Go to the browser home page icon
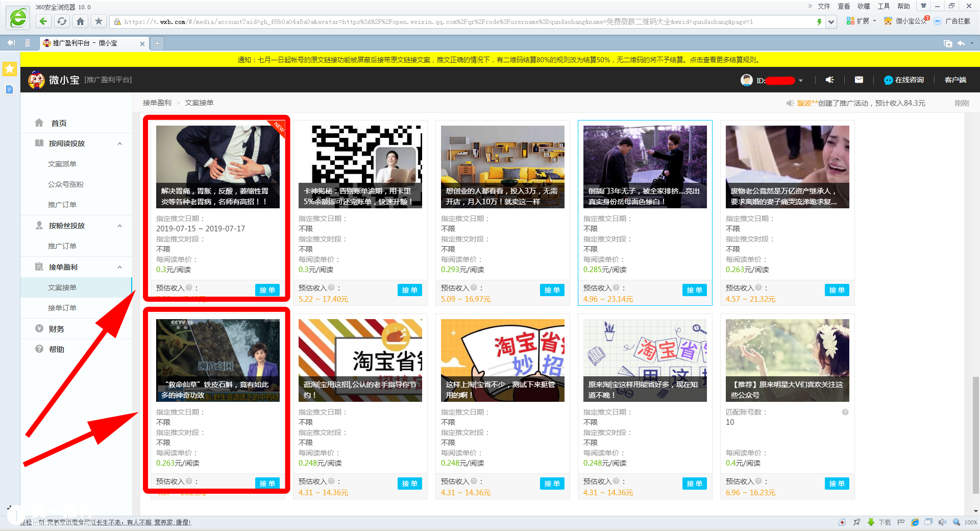Image resolution: width=980 pixels, height=531 pixels. pyautogui.click(x=80, y=21)
